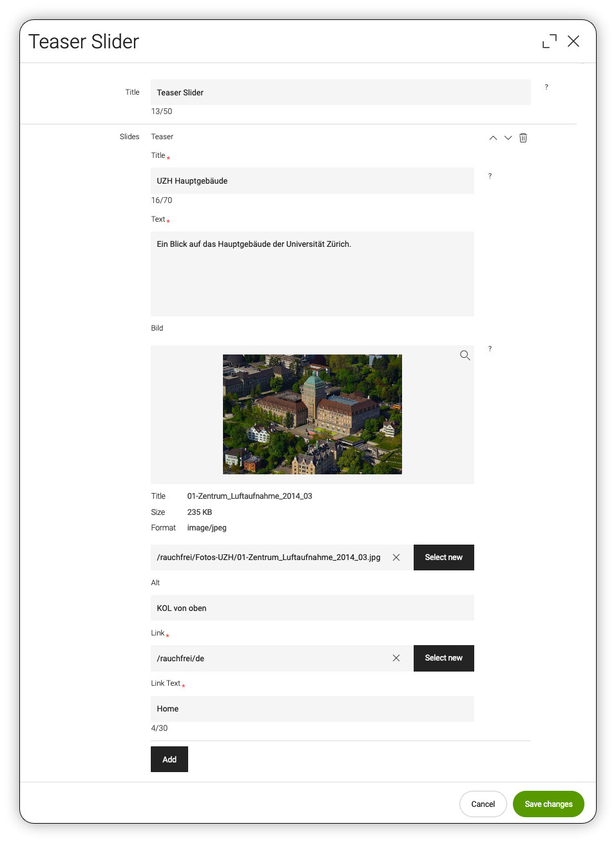Viewport: 616px width, 843px height.
Task: Clear the /rauchfrei/de link with X icon
Action: [396, 658]
